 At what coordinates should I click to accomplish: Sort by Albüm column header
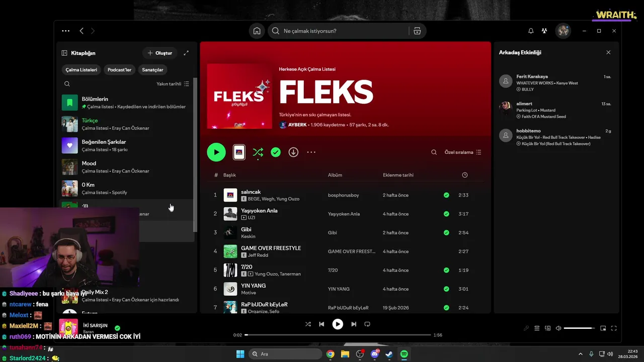pos(335,175)
